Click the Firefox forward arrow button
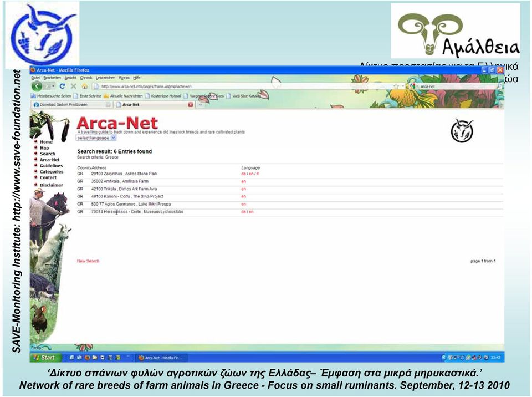The width and height of the screenshot is (532, 397). click(x=47, y=86)
